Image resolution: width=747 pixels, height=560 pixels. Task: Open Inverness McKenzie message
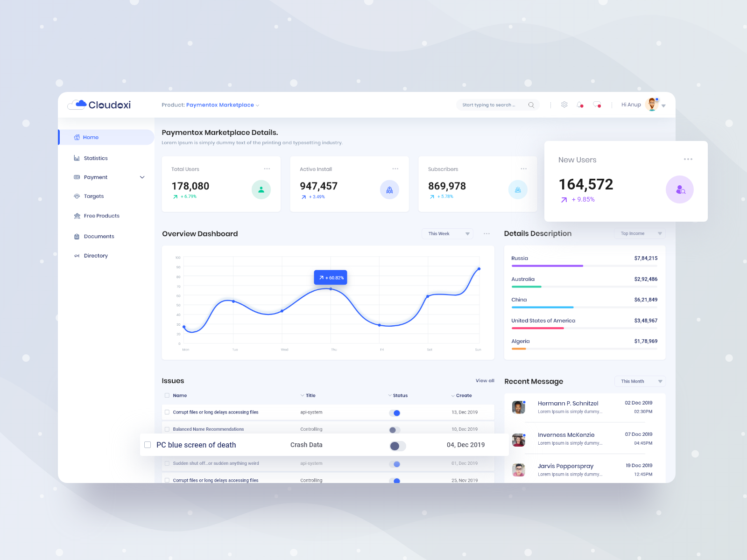pyautogui.click(x=585, y=439)
